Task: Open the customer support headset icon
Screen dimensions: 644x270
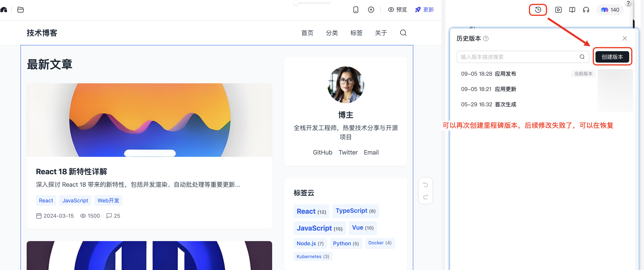Action: [586, 10]
